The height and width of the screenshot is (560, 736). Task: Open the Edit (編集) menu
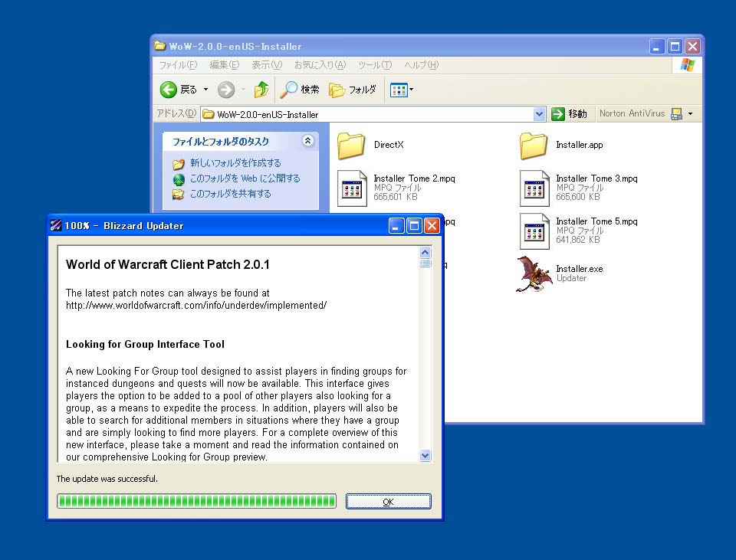(x=225, y=65)
